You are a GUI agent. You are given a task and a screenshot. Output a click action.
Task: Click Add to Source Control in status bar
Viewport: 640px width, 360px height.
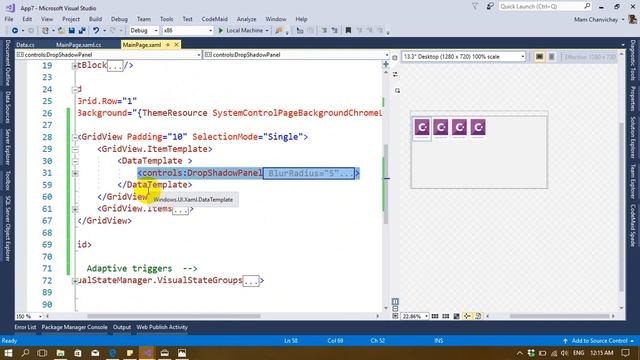coord(599,341)
